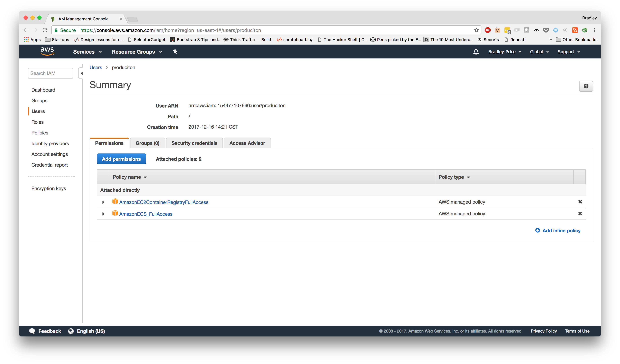Image resolution: width=620 pixels, height=364 pixels.
Task: Select the Roles sidebar item
Action: pos(37,122)
